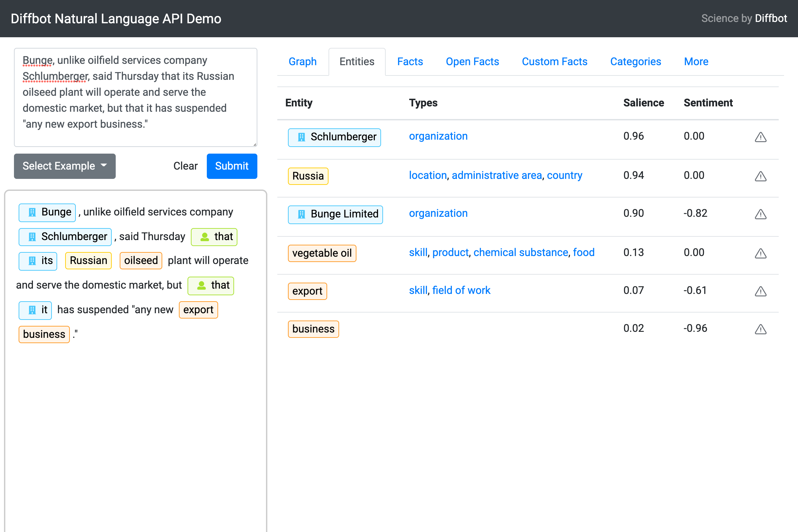Click salience value 0.13
The width and height of the screenshot is (798, 532).
tap(633, 252)
